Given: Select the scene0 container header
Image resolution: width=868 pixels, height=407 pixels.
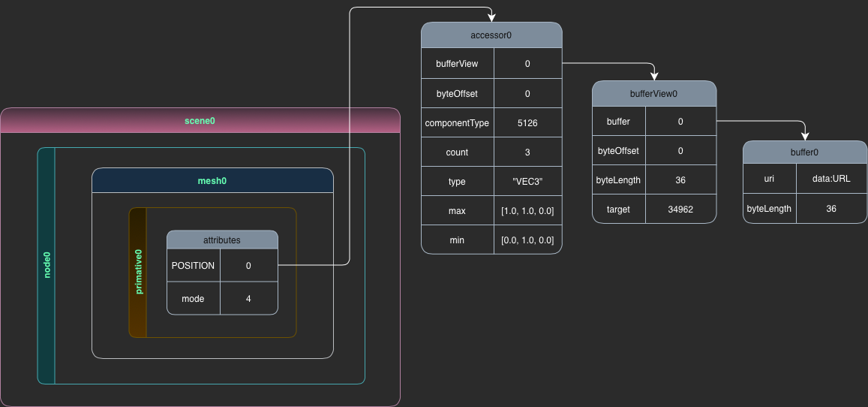Looking at the screenshot, I should coord(200,120).
